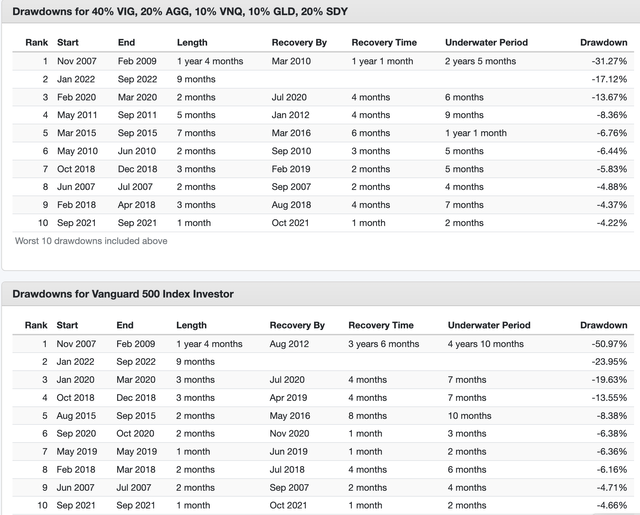This screenshot has height=515, width=640.
Task: Click 'Apr 2019' recovery date
Action: (288, 398)
